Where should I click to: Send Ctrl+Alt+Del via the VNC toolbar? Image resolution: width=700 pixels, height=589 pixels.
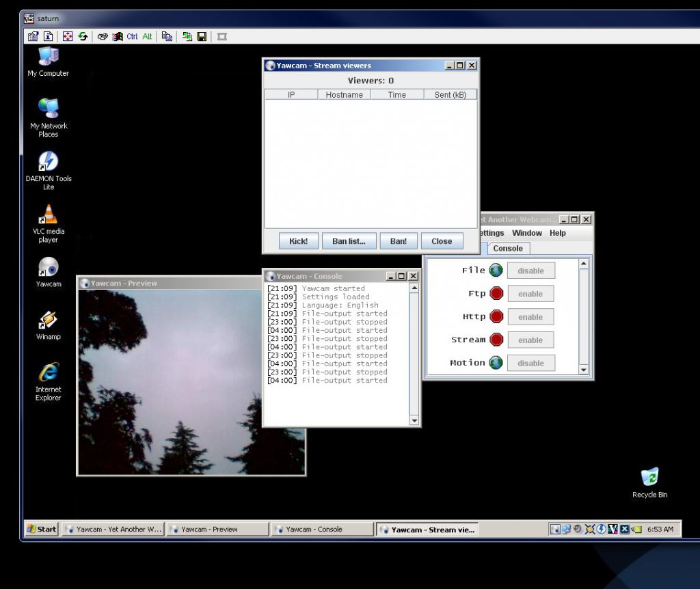(103, 37)
